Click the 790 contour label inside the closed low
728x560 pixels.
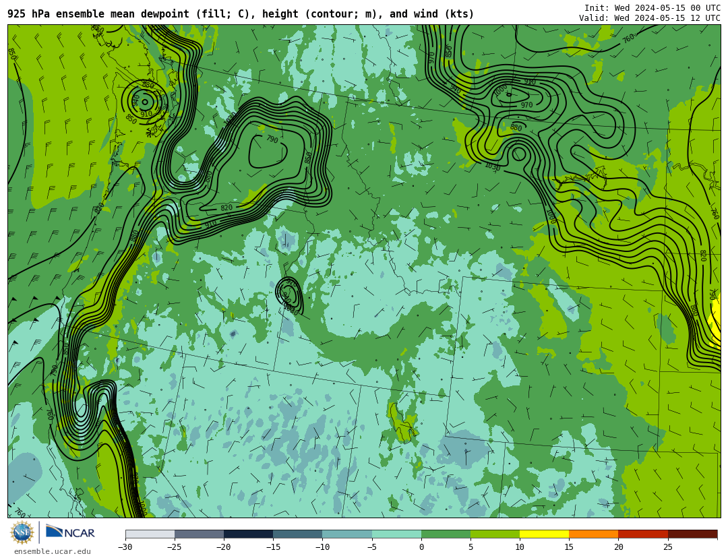pos(272,139)
